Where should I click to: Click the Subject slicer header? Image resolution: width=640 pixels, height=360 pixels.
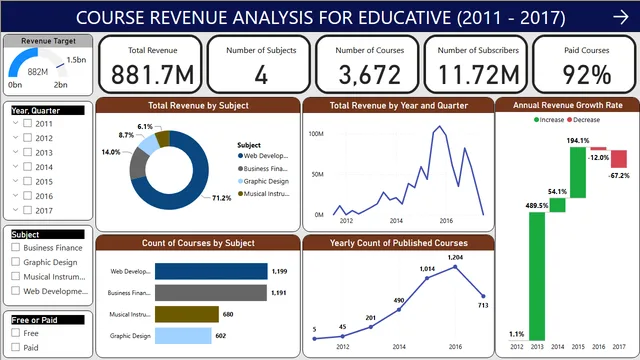click(48, 234)
